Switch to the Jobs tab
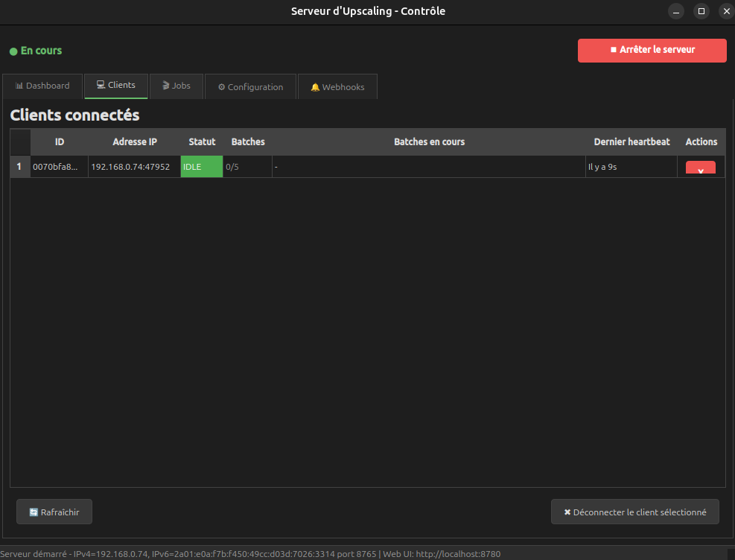Screen dimensions: 735x560 coord(176,86)
